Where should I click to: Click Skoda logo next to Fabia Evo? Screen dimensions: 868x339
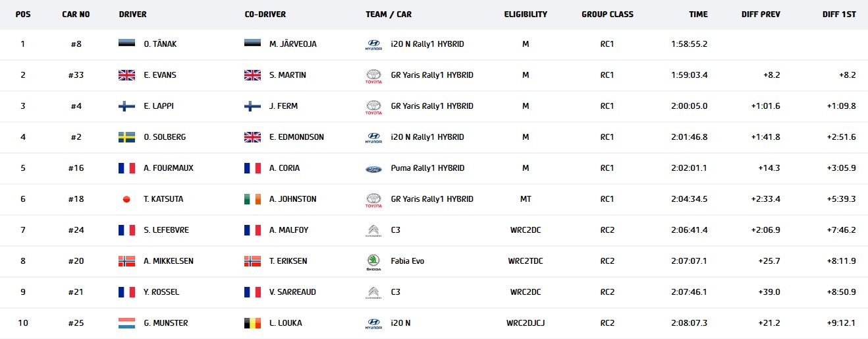coord(373,262)
